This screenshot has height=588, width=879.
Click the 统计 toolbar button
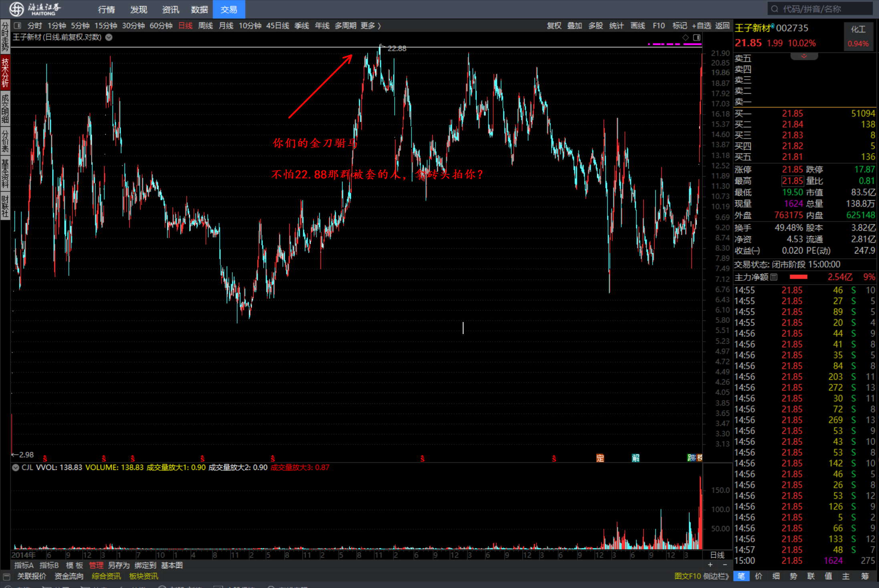pyautogui.click(x=616, y=26)
